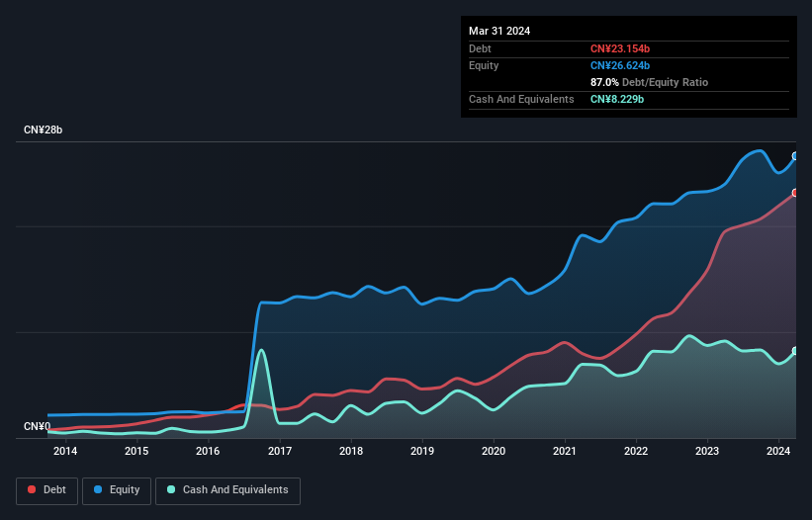Click the teal Cash endpoint marker
The image size is (812, 520).
pyautogui.click(x=795, y=351)
